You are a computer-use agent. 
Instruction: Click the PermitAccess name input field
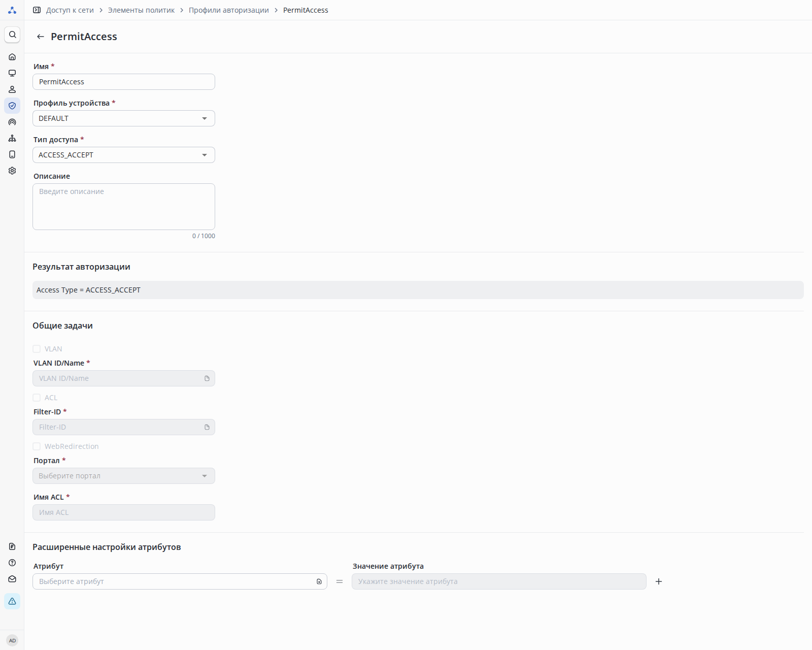(123, 82)
